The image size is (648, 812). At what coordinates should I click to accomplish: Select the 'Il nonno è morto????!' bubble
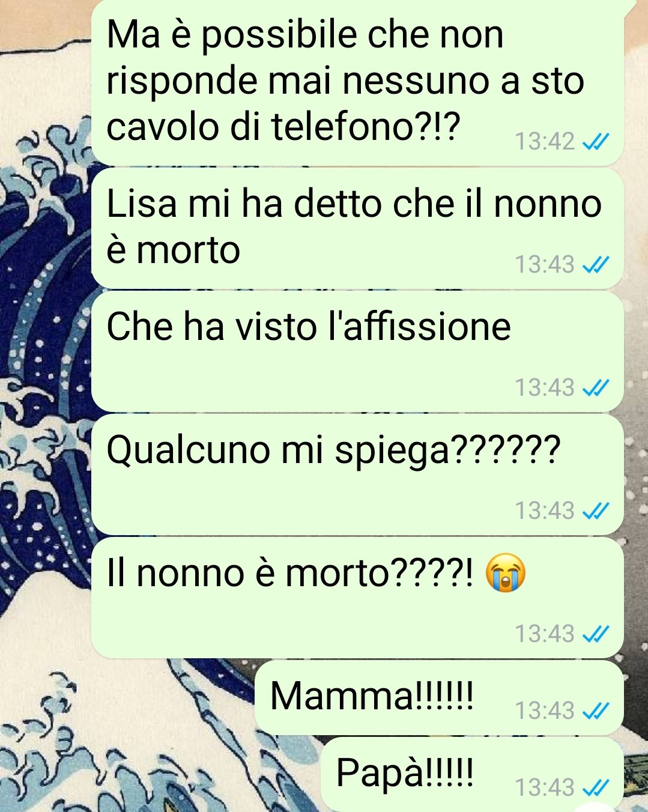[357, 598]
